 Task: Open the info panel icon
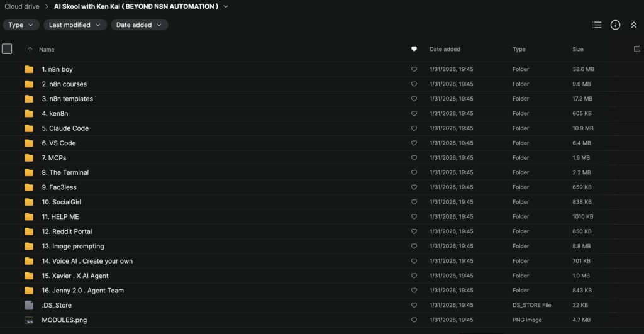(616, 25)
